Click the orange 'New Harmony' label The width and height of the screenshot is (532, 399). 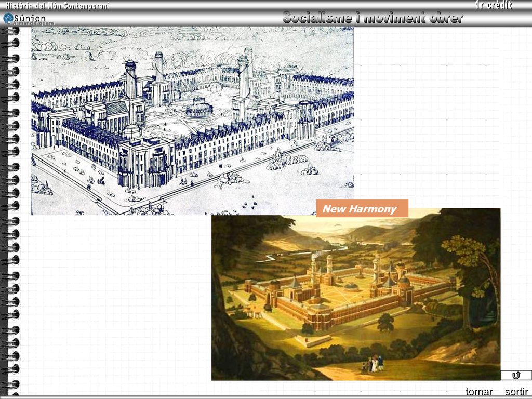click(362, 208)
